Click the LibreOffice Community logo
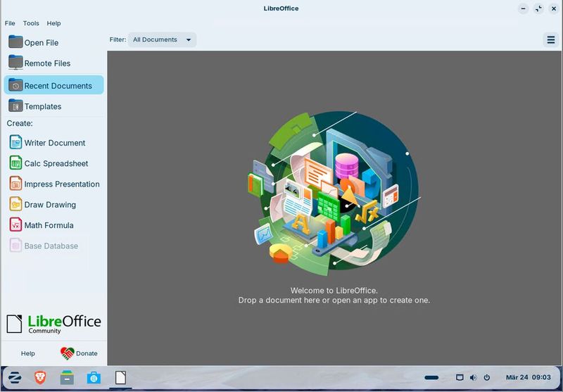Image resolution: width=563 pixels, height=392 pixels. coord(53,324)
